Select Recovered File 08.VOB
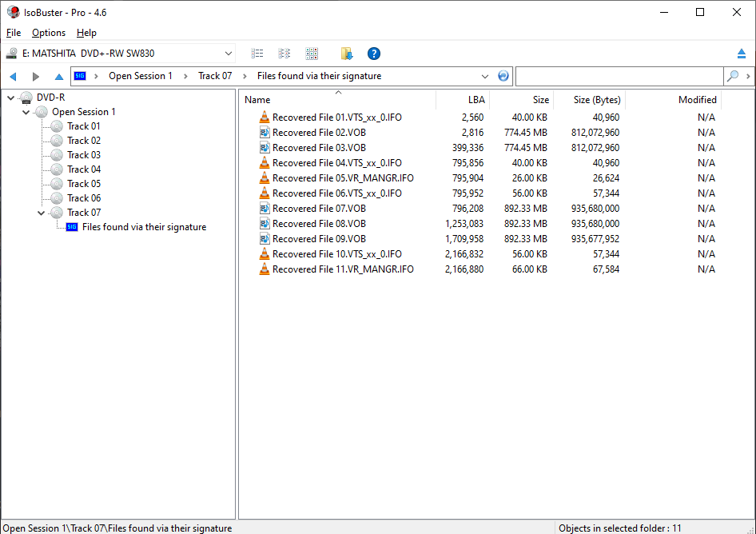756x534 pixels. pos(319,223)
